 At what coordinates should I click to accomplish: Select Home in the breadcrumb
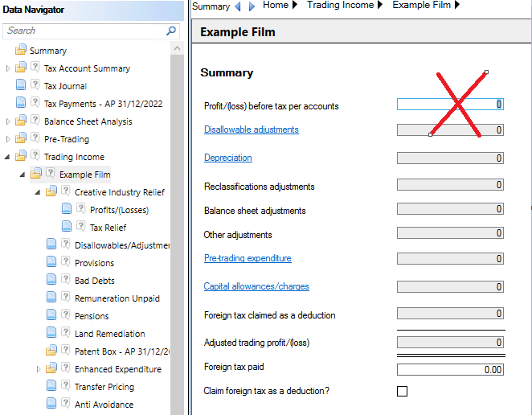(276, 5)
